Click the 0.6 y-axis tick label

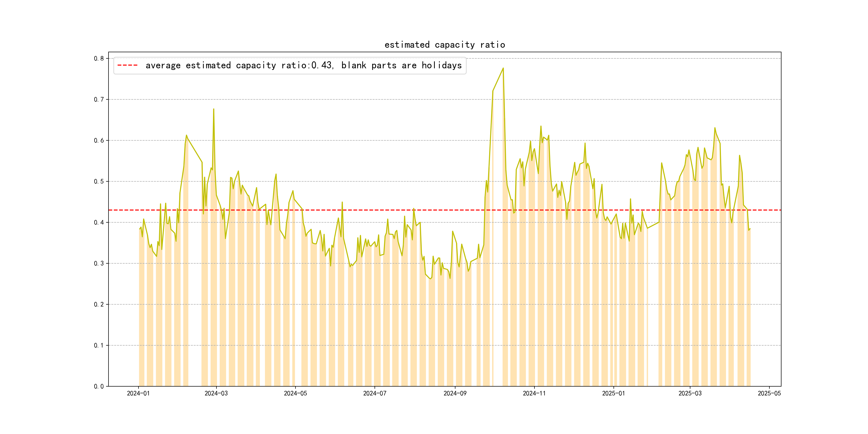pos(99,140)
